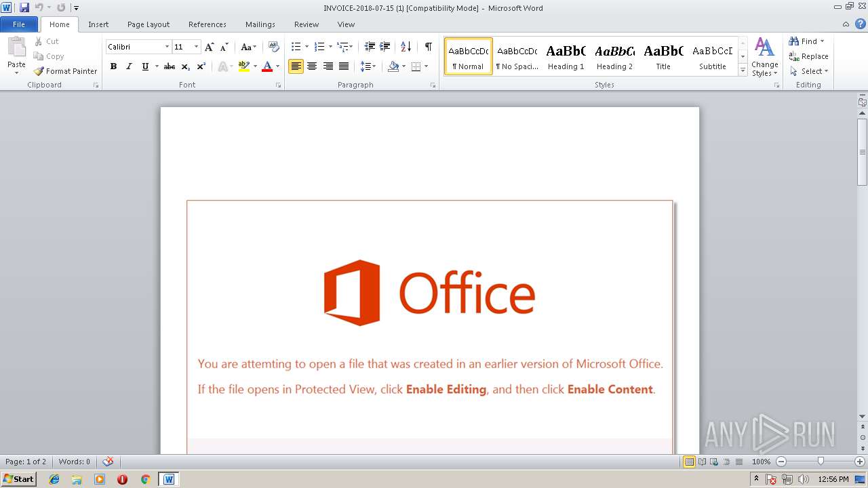
Task: Expand the Paste options arrow
Action: (x=16, y=73)
